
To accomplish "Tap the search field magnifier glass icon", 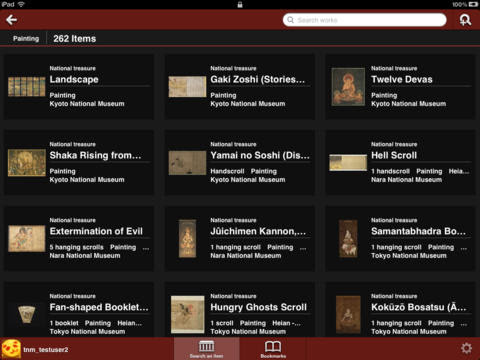I will [291, 20].
